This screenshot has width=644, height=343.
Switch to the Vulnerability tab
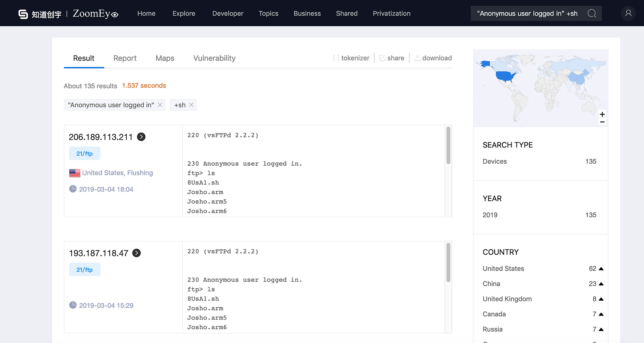click(215, 58)
